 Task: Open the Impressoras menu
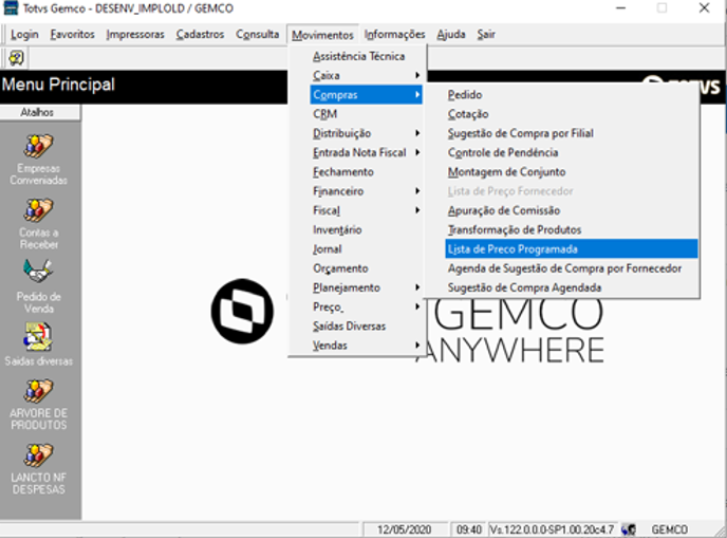135,34
